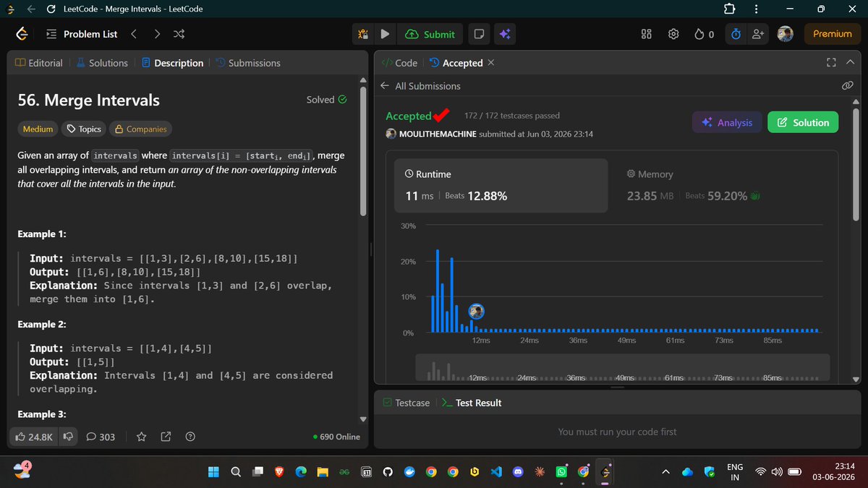
Task: Open the Windows Start menu
Action: click(x=214, y=472)
